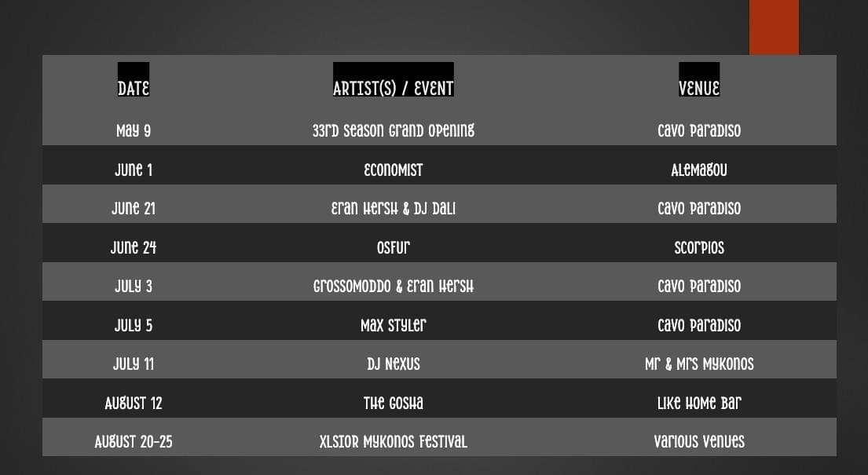This screenshot has width=868, height=475.
Task: Select Mr & Mrs Mykonos venue cell
Action: (x=698, y=364)
